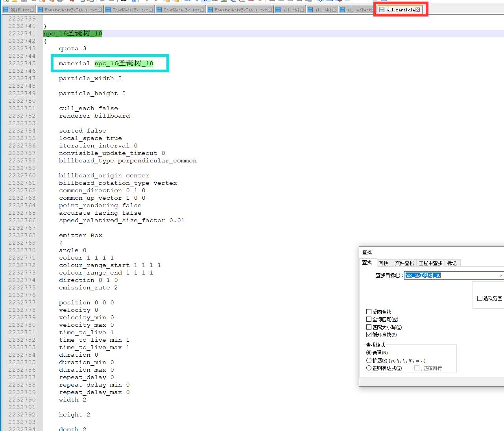Click the 'position 0 0 0' line
The image size is (504, 431).
pyautogui.click(x=87, y=302)
